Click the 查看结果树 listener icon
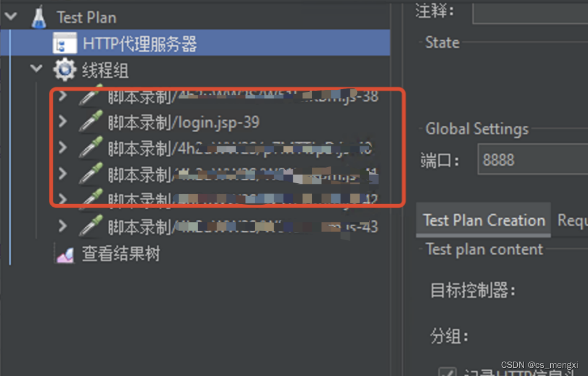 (x=65, y=254)
